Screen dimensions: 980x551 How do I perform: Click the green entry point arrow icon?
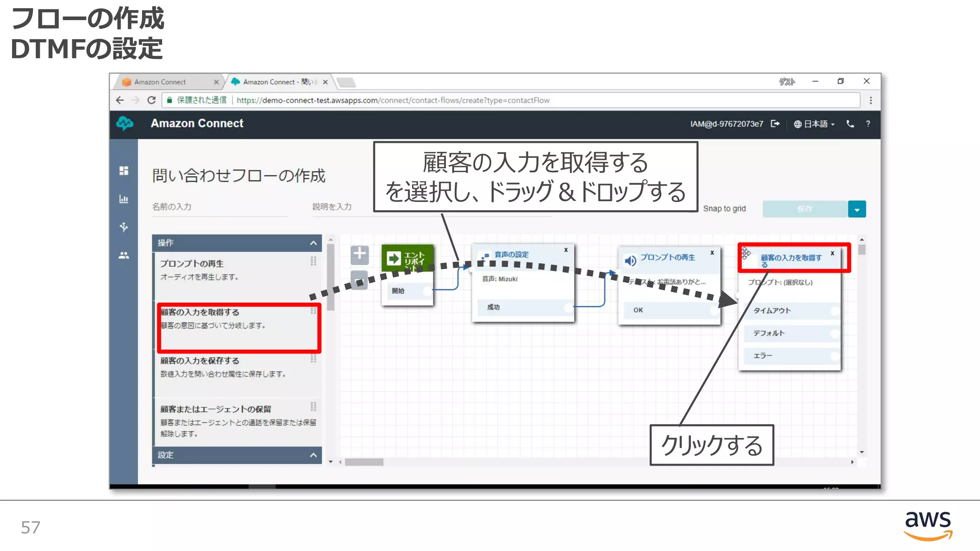(394, 259)
